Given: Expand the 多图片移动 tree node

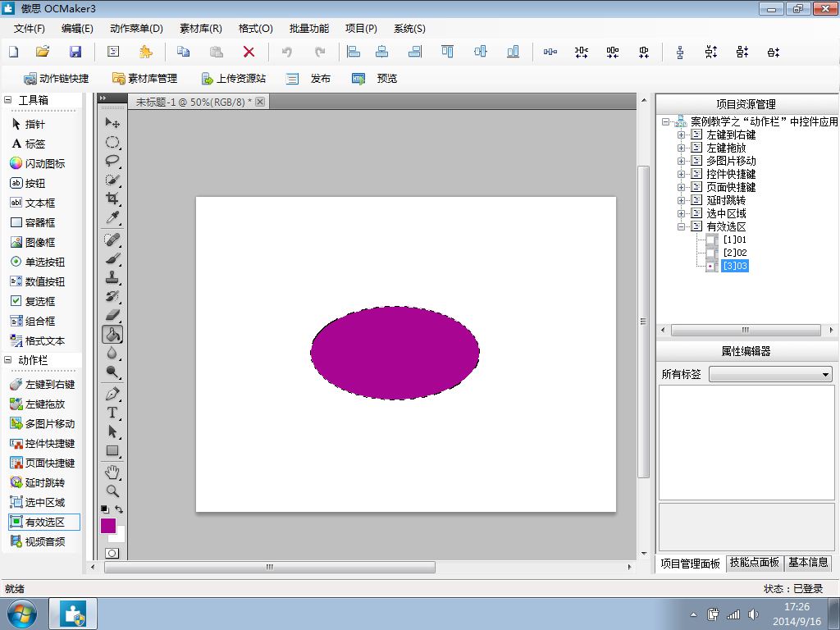Looking at the screenshot, I should pos(681,161).
